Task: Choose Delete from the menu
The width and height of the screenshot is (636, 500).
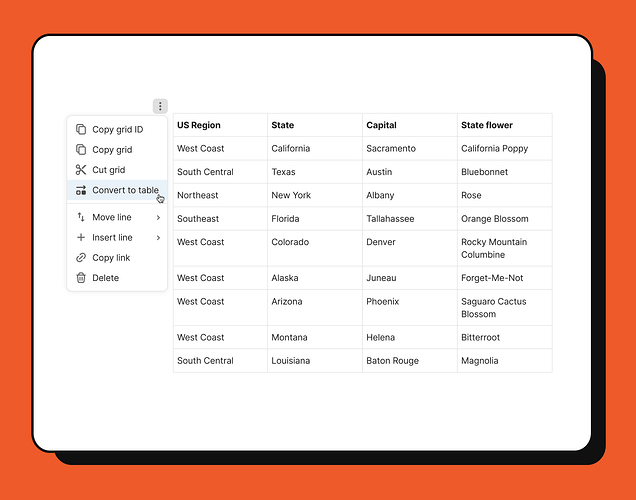Action: pos(117,278)
